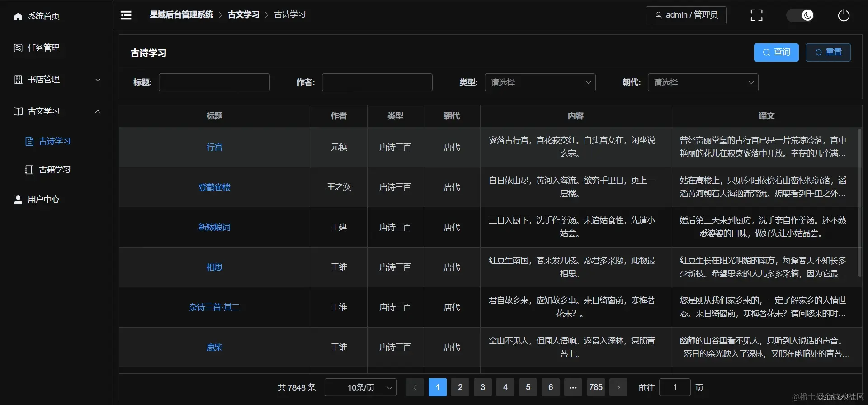Expand 书店管理 sidebar menu
Screen dimensions: 868x405
[x=57, y=80]
